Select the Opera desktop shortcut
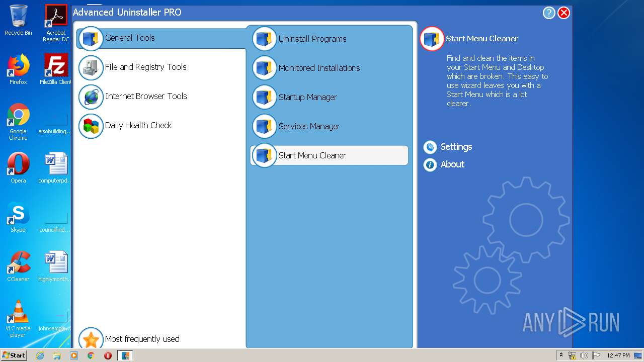644x362 pixels. (18, 168)
